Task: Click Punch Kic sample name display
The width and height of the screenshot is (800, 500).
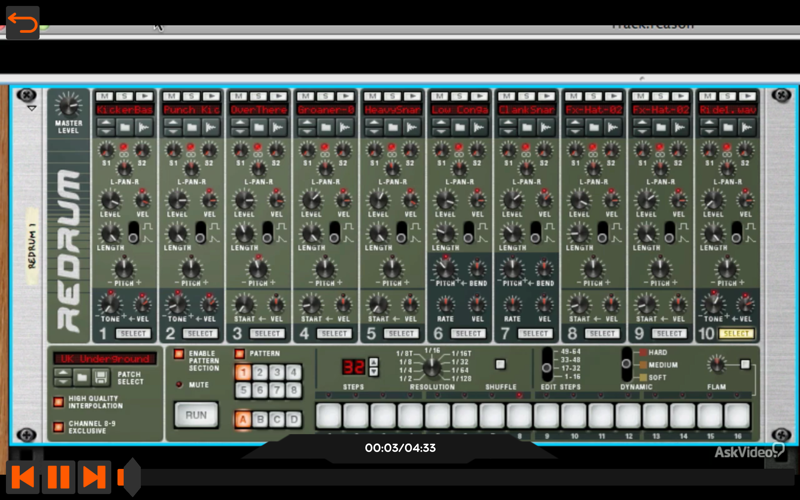Action: [191, 110]
